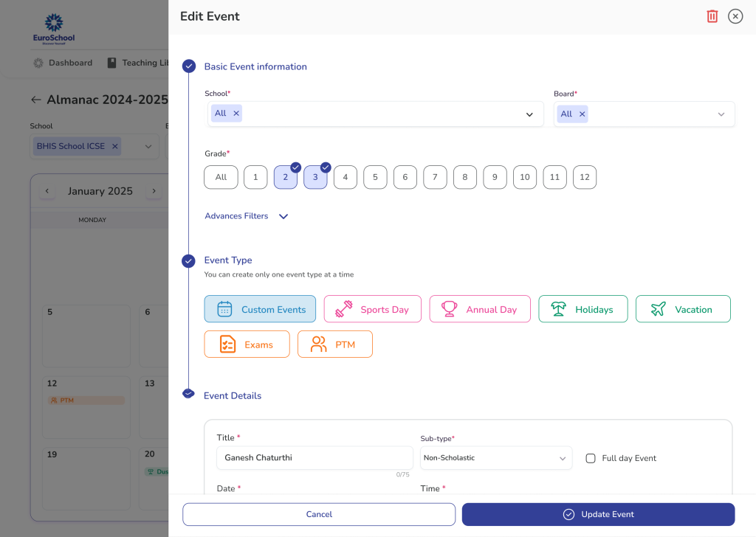
Task: Select the Annual Day event type
Action: click(480, 310)
